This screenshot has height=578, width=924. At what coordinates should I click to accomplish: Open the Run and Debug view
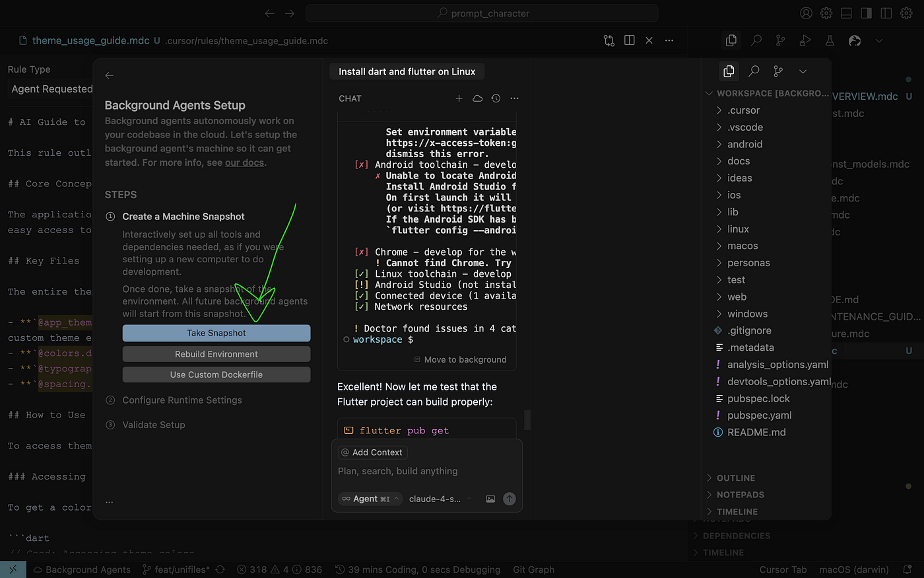(x=805, y=40)
